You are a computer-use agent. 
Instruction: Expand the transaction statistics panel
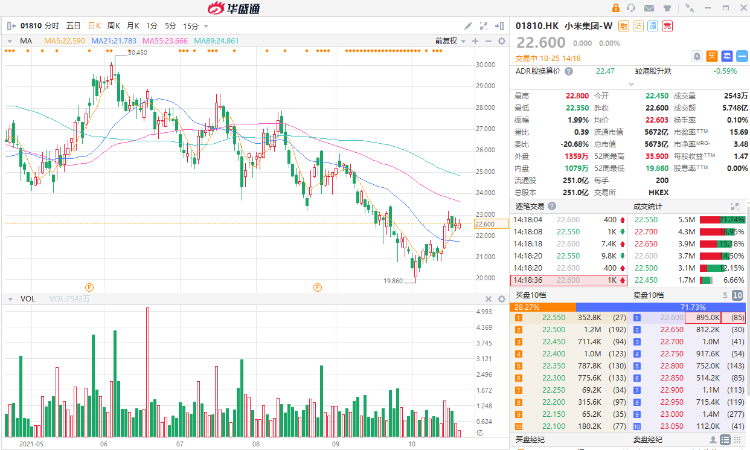[736, 207]
